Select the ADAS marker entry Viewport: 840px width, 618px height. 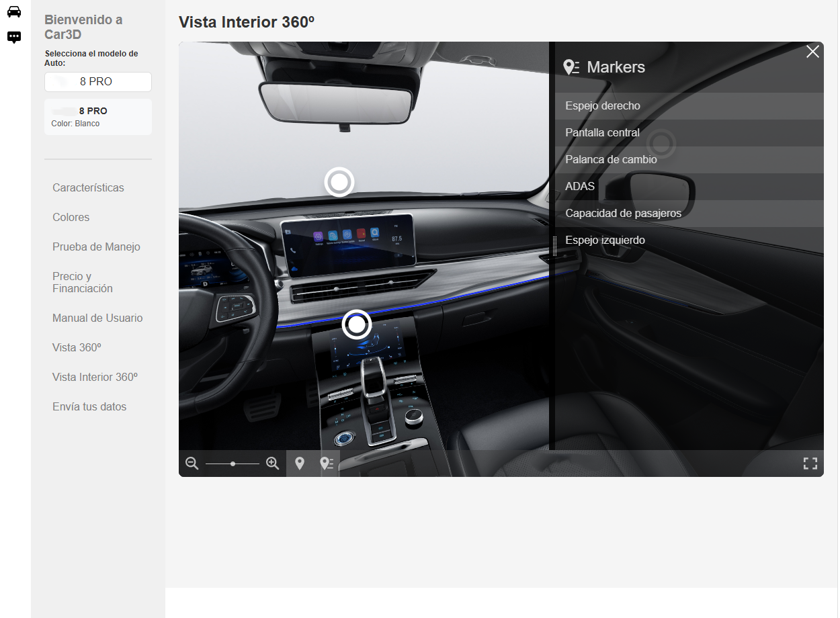pos(580,187)
